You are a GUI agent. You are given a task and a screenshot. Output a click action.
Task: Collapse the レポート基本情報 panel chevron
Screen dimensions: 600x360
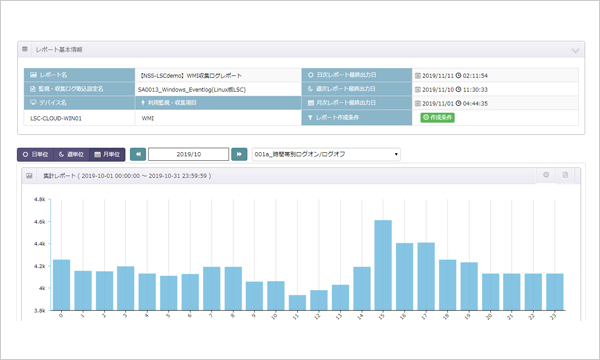[575, 50]
